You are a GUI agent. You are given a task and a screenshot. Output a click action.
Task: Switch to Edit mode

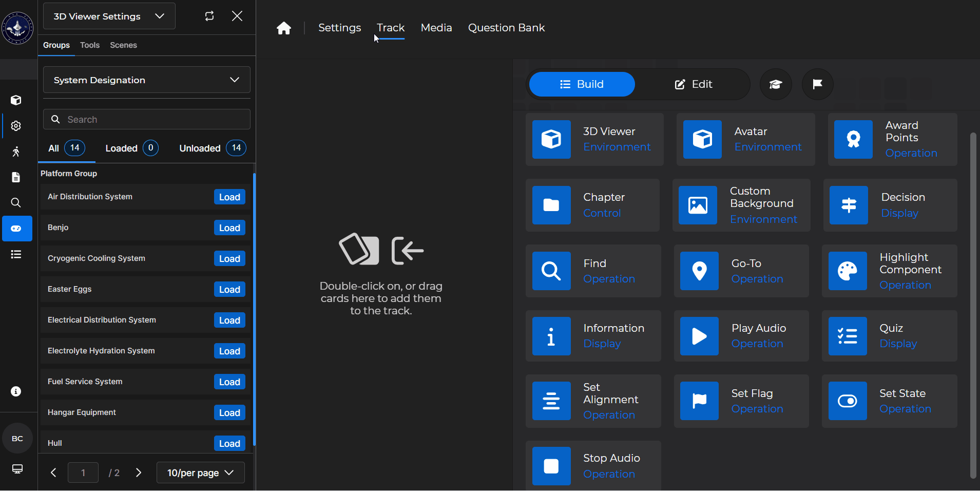pos(693,84)
